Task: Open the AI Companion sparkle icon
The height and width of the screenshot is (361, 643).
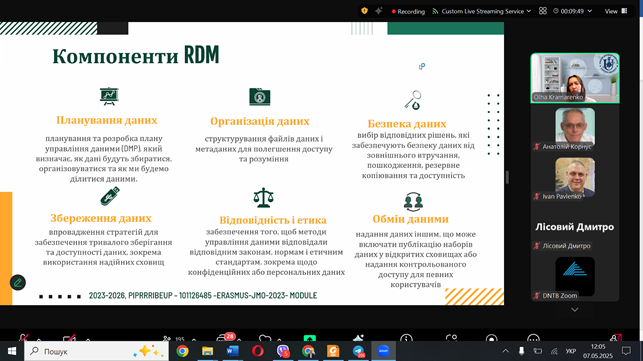Action: 379,11
